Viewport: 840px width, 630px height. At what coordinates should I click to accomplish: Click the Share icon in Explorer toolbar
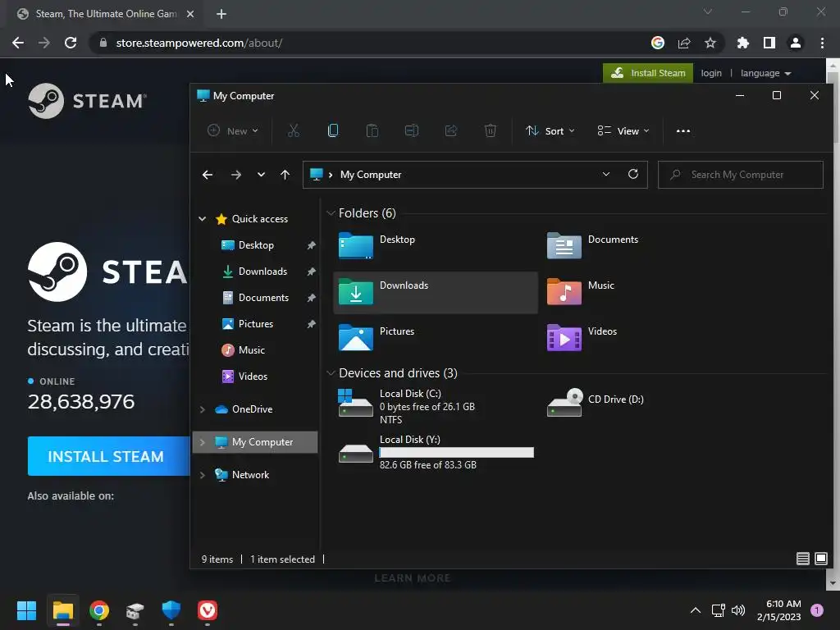(x=451, y=130)
